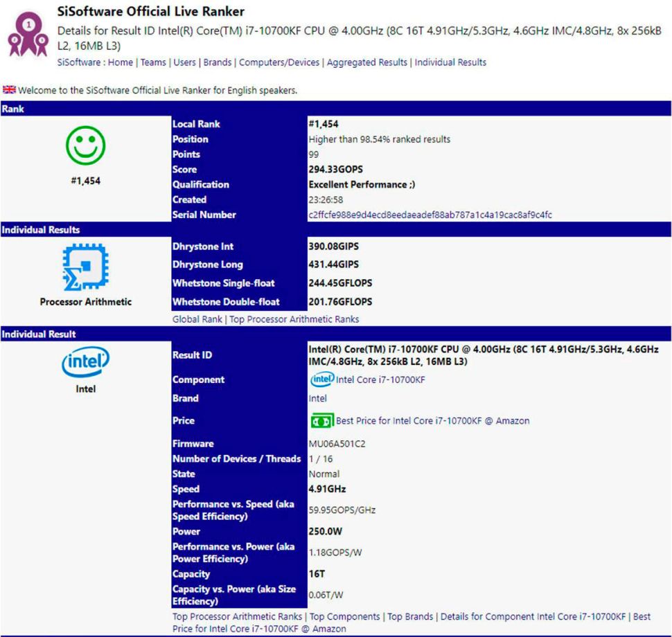Click the Dhrystone Int label cell
The width and height of the screenshot is (672, 637).
(x=239, y=246)
